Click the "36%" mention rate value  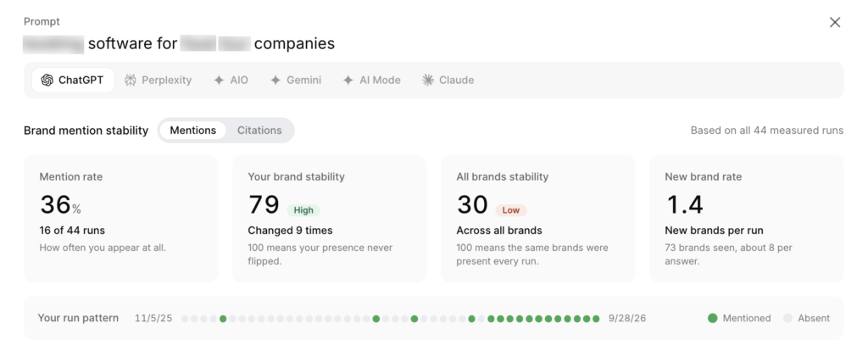60,204
